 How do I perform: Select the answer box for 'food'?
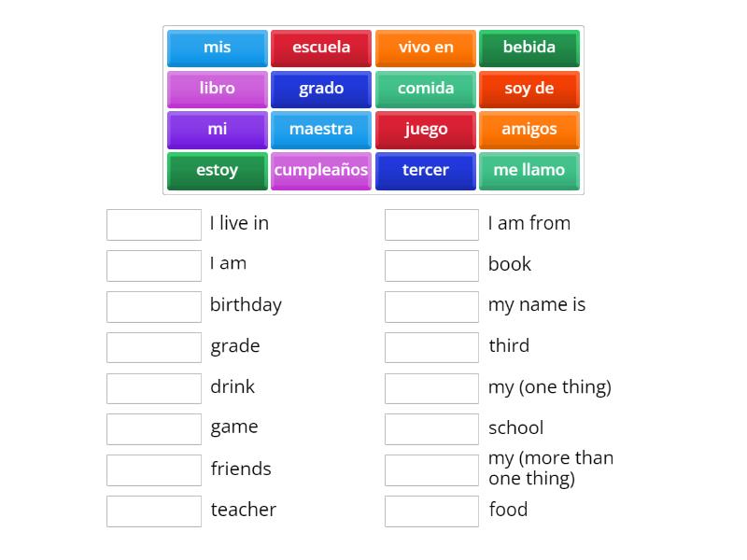(x=431, y=511)
